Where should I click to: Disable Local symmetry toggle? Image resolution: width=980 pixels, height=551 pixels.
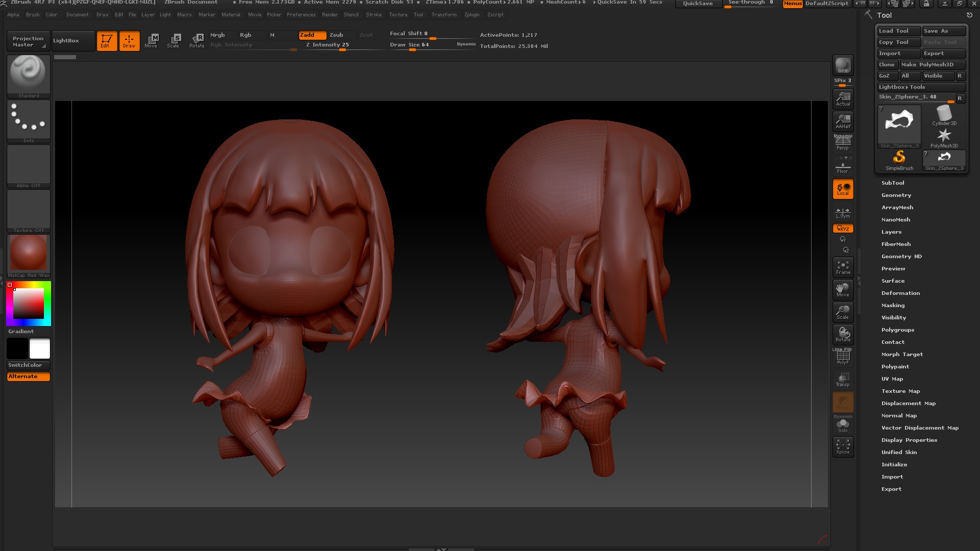(x=843, y=189)
